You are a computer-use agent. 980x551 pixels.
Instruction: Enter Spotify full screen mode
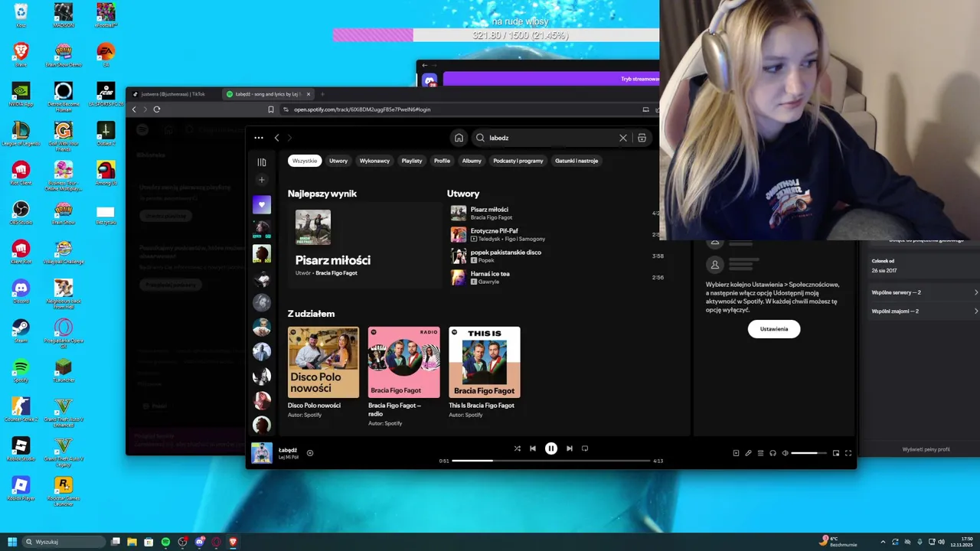tap(848, 453)
